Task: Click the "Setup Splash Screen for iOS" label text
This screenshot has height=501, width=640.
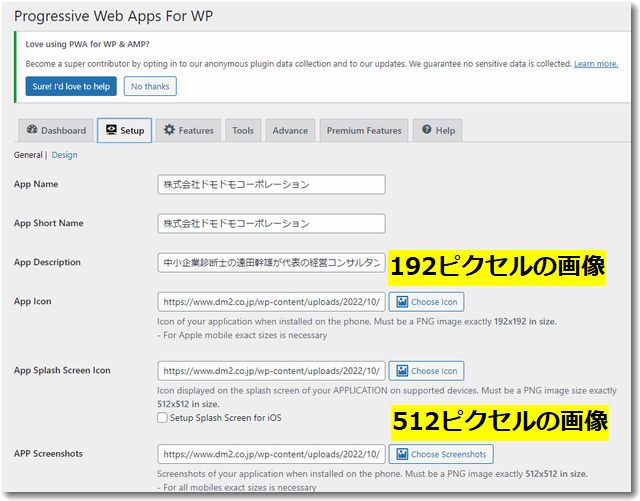Action: (226, 418)
